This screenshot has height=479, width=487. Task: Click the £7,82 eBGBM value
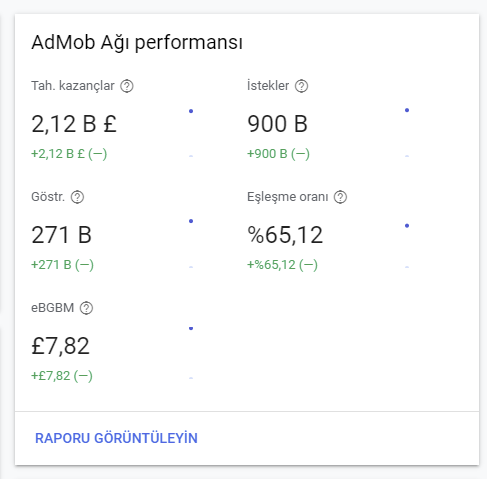(60, 346)
